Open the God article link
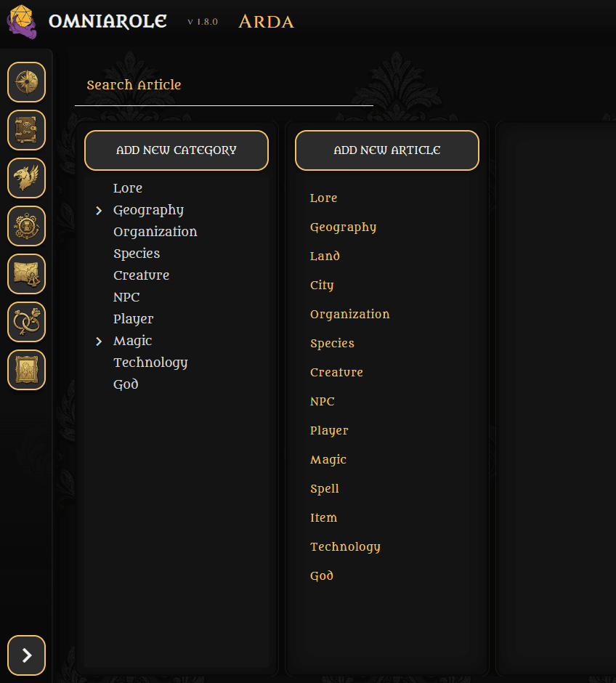Screen dimensions: 616x683 322,576
